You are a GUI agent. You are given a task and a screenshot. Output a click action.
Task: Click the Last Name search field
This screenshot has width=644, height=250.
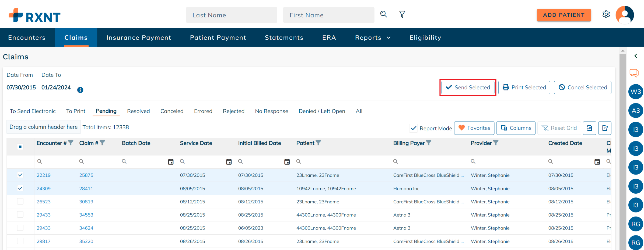231,15
